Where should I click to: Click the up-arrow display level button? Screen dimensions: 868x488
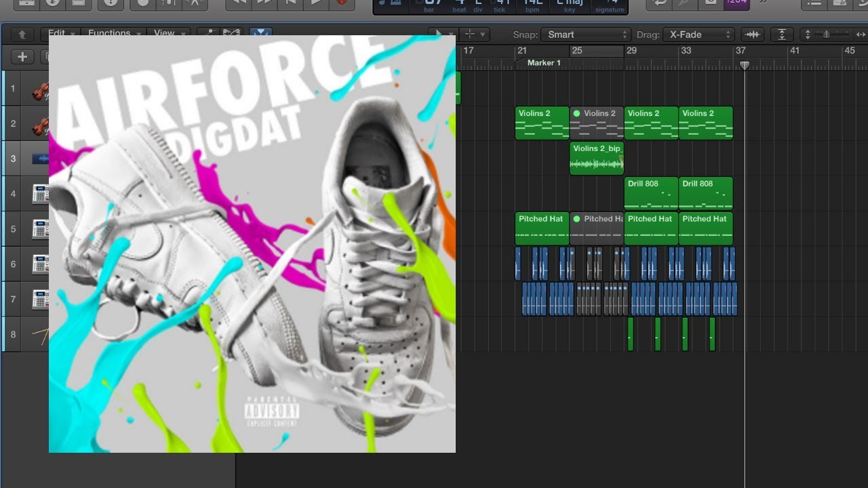tap(22, 34)
